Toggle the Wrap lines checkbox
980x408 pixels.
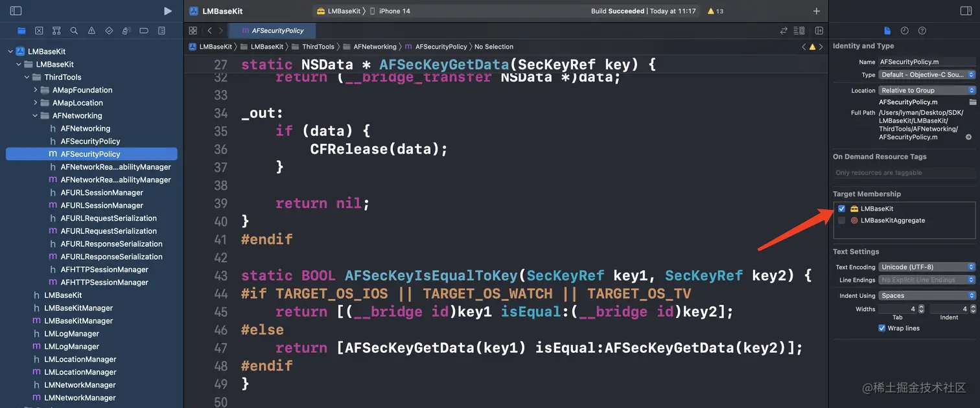pos(881,328)
